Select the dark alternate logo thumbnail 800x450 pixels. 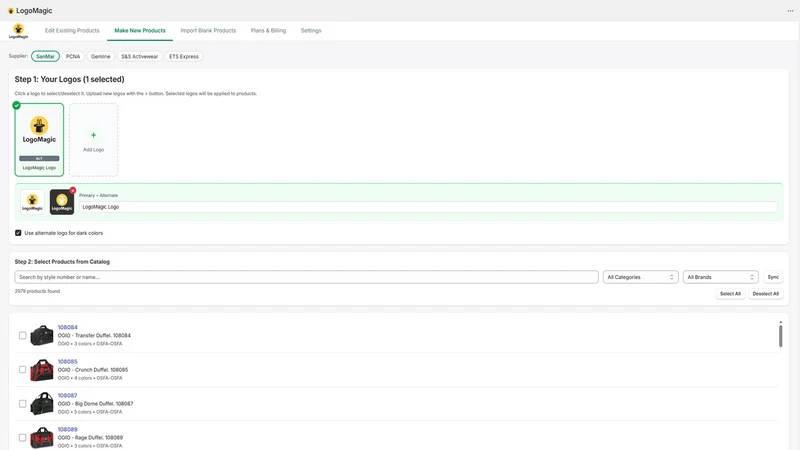[62, 202]
